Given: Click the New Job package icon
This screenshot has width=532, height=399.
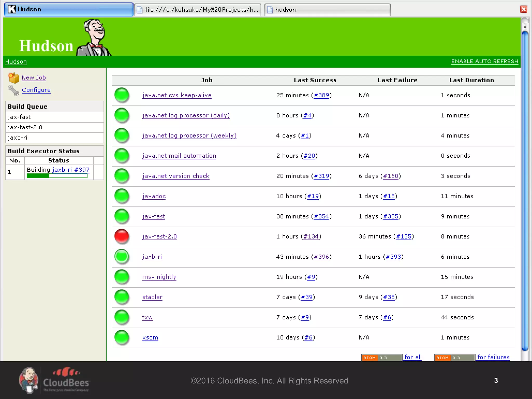Looking at the screenshot, I should pos(14,78).
